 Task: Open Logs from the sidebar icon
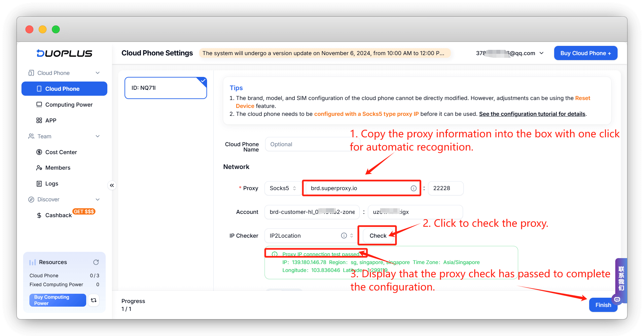39,184
